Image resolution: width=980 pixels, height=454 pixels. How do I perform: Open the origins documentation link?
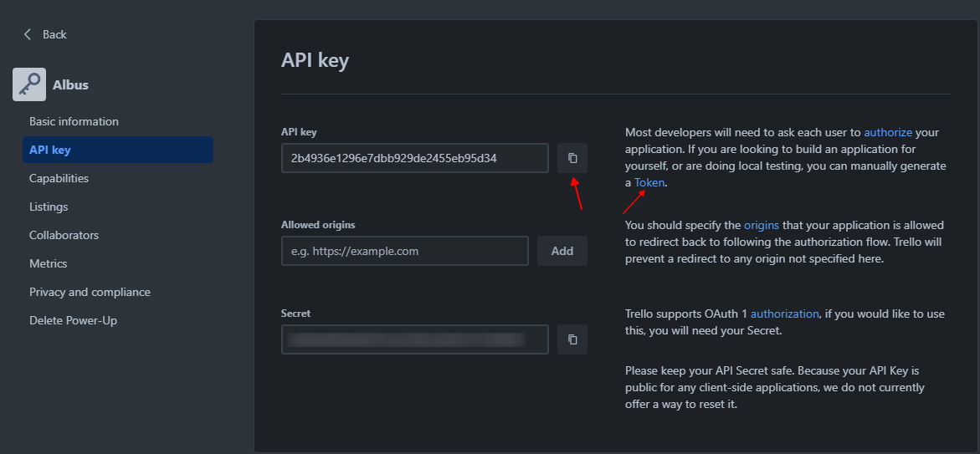pyautogui.click(x=761, y=225)
